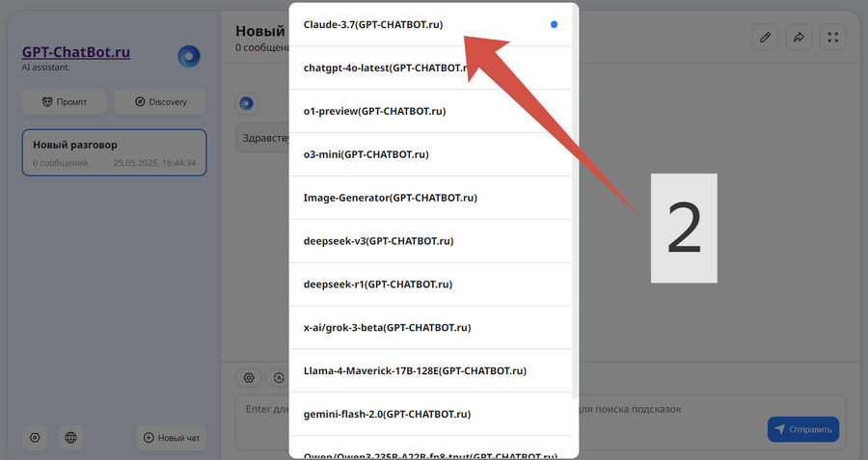Viewport: 868px width, 460px height.
Task: Select Llama-4-Maverick-17B-128E model
Action: tap(430, 370)
